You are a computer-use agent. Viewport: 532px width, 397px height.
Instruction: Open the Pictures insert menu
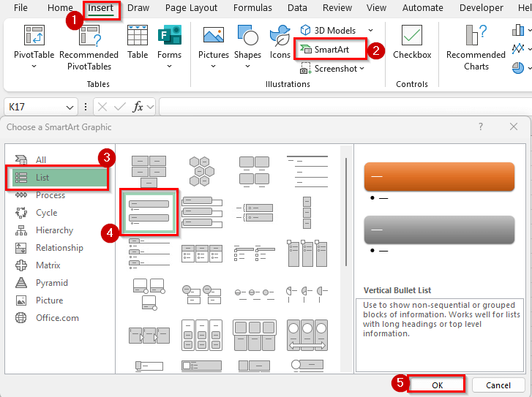(x=214, y=47)
